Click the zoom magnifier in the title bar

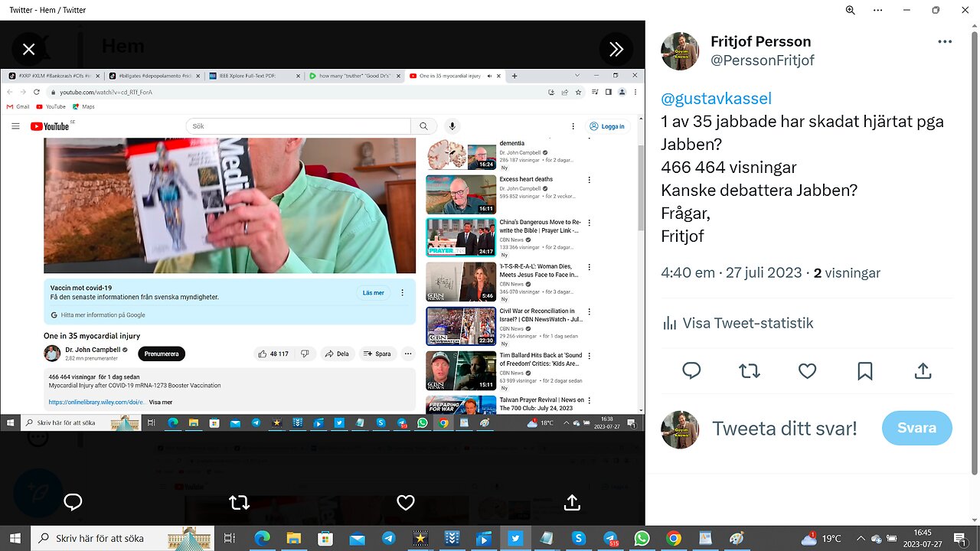tap(851, 10)
